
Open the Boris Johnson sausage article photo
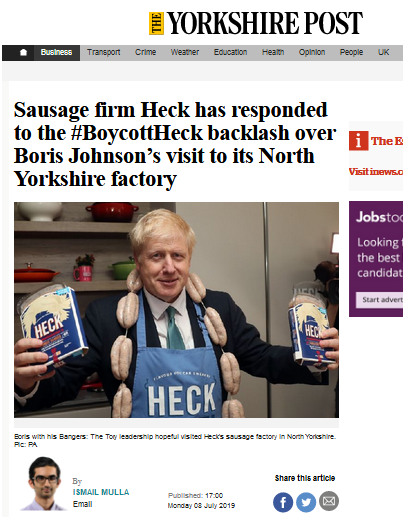(x=176, y=310)
